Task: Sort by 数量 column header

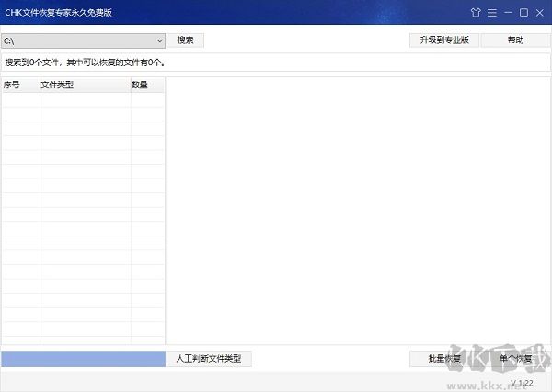Action: (147, 85)
